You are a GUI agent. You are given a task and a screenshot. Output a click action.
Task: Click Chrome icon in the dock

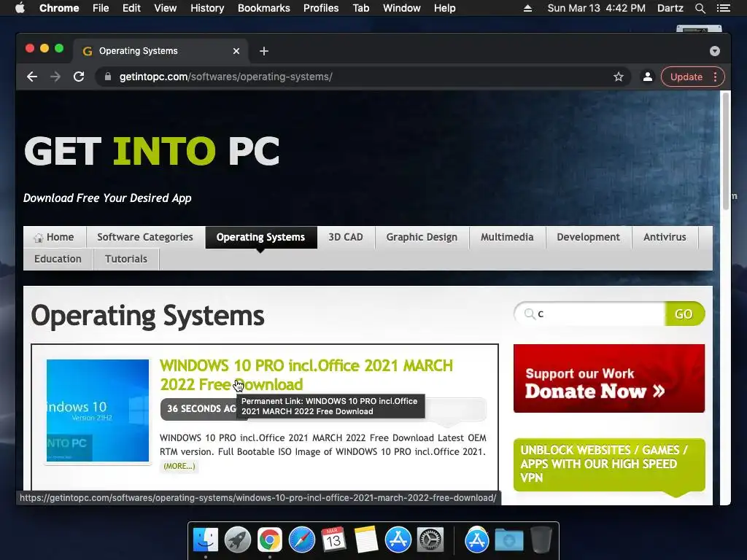270,540
